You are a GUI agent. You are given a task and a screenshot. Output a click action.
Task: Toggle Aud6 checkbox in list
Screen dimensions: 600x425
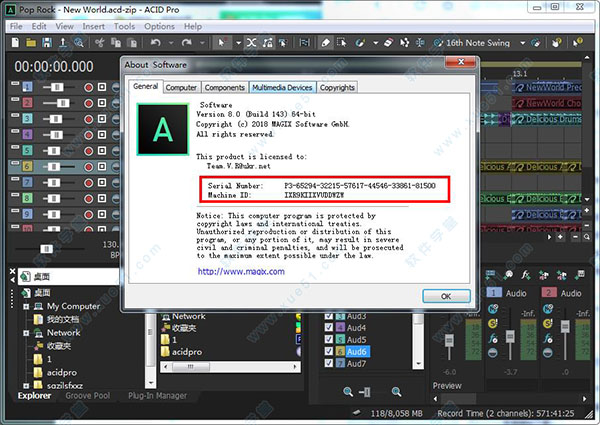coord(329,351)
